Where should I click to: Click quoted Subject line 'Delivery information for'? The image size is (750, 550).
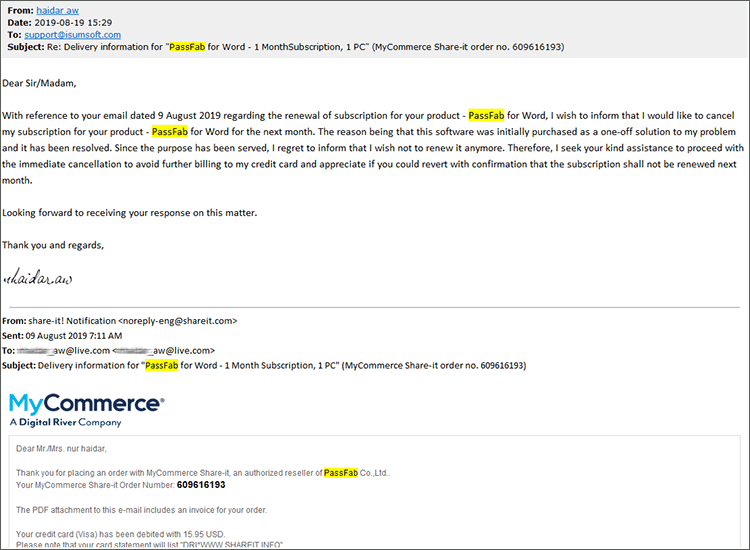264,365
